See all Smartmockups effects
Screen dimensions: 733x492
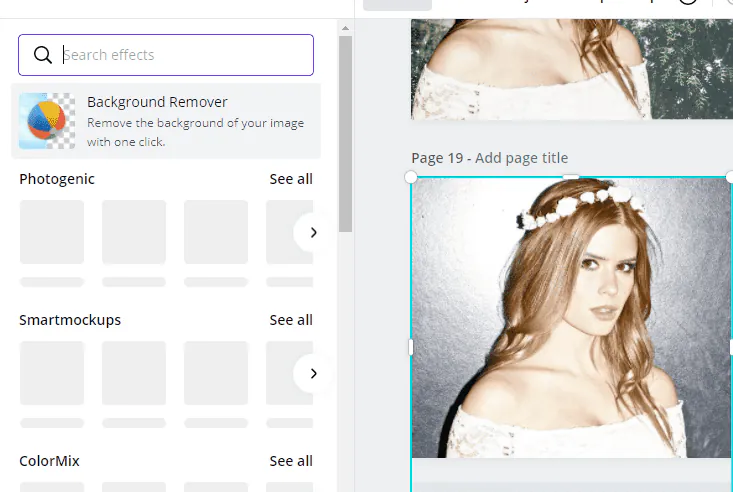291,320
